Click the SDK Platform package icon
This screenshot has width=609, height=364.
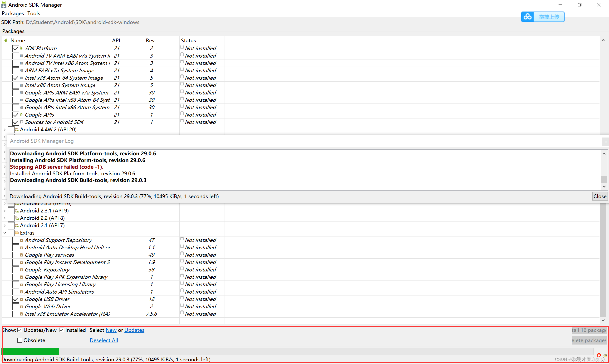coord(22,48)
